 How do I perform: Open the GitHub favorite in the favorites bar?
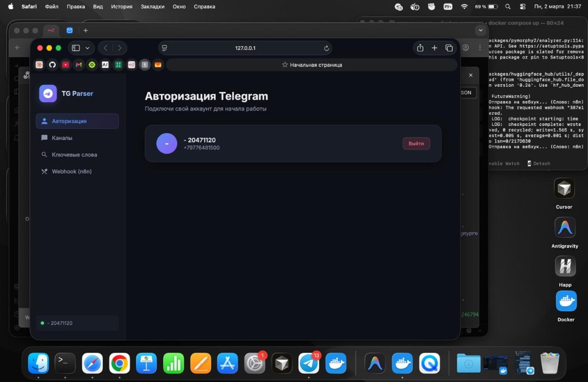[52, 65]
